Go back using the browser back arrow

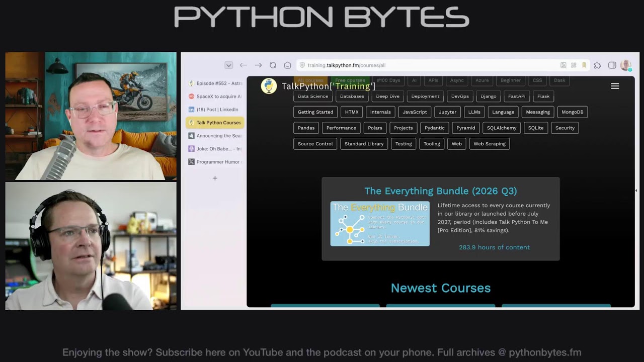[244, 65]
